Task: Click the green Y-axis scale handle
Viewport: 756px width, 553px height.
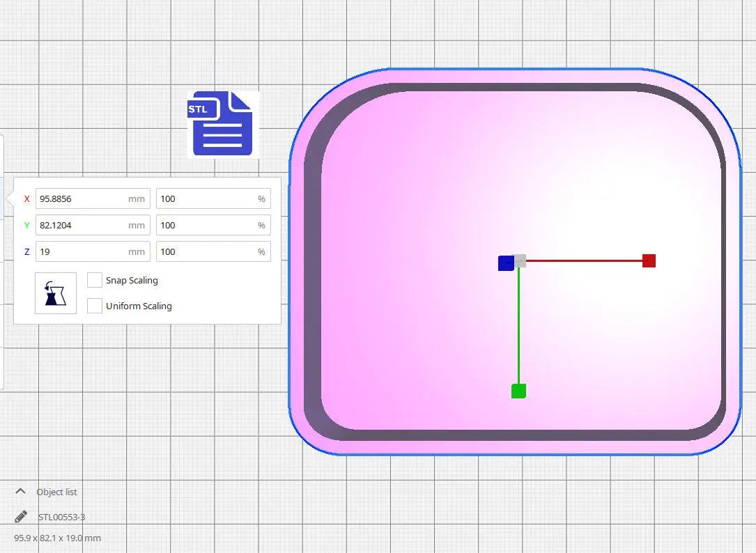Action: 518,391
